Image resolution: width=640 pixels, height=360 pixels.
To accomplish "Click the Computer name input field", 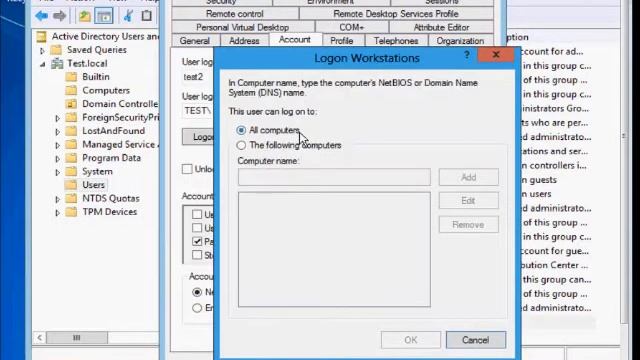I will coord(334,177).
